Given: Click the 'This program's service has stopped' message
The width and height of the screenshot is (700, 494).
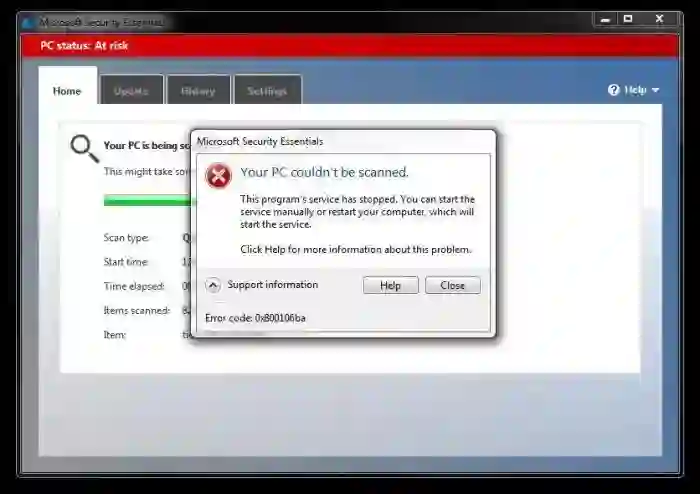Looking at the screenshot, I should (x=358, y=212).
